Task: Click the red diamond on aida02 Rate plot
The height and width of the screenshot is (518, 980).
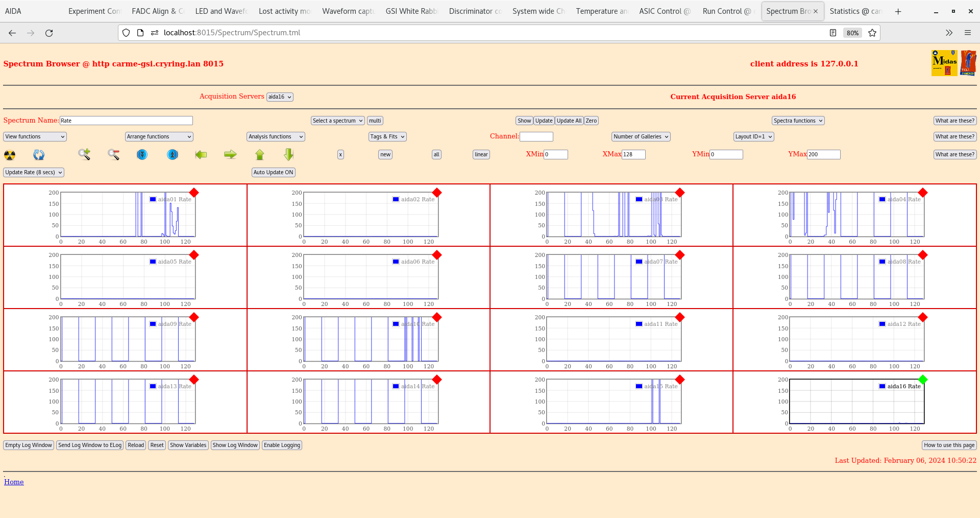Action: [x=437, y=193]
